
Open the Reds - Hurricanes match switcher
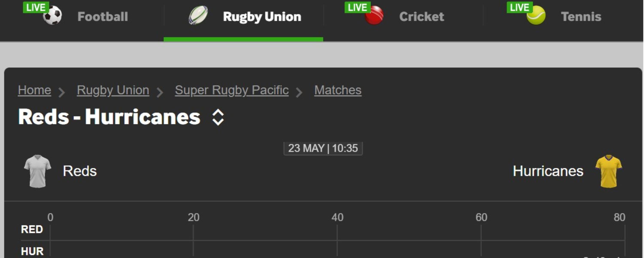[x=218, y=117]
